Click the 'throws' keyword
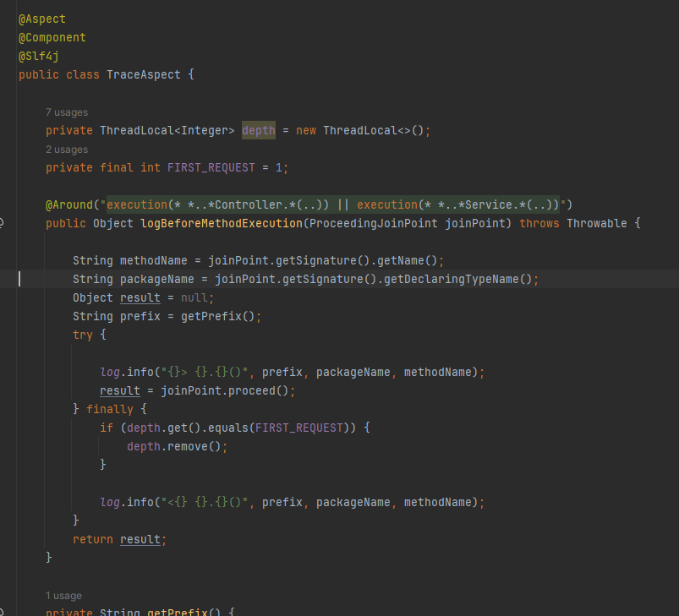The height and width of the screenshot is (616, 679). point(539,224)
